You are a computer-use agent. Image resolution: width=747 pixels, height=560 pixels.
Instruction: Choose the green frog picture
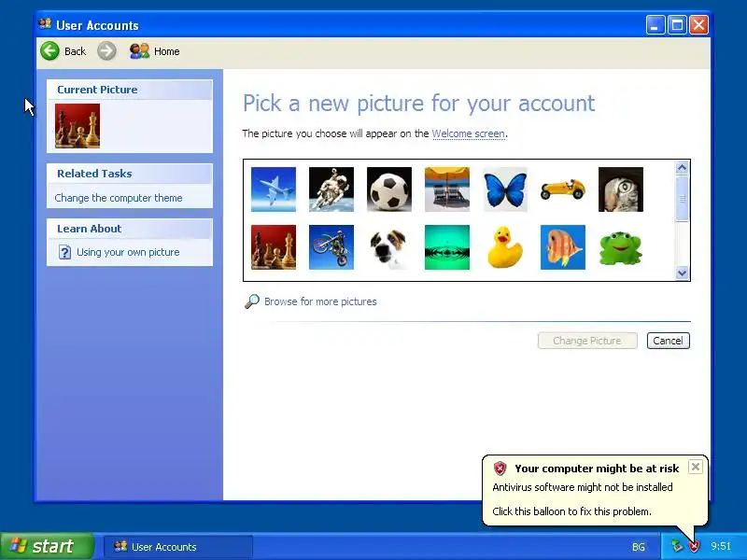[621, 247]
